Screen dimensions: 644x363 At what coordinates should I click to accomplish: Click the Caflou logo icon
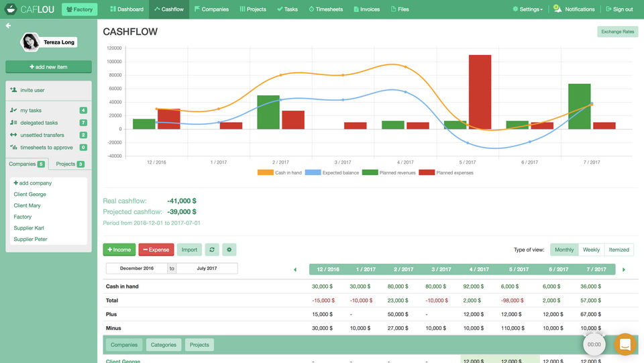(11, 9)
